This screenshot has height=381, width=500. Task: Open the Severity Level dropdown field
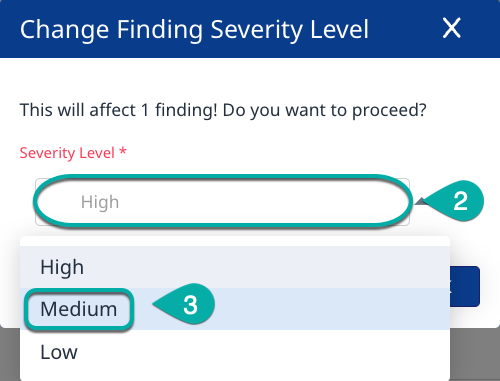pos(222,202)
